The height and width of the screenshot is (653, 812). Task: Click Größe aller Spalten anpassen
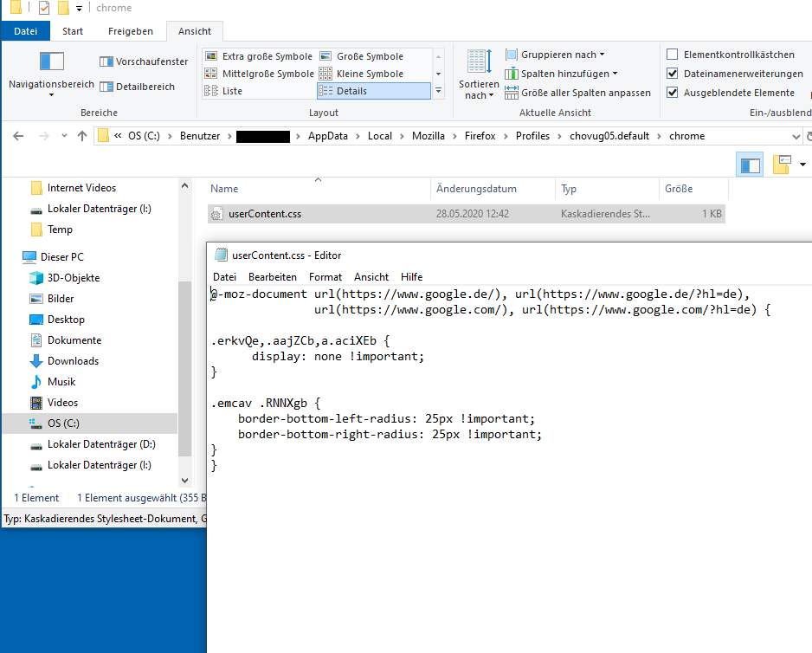[577, 93]
